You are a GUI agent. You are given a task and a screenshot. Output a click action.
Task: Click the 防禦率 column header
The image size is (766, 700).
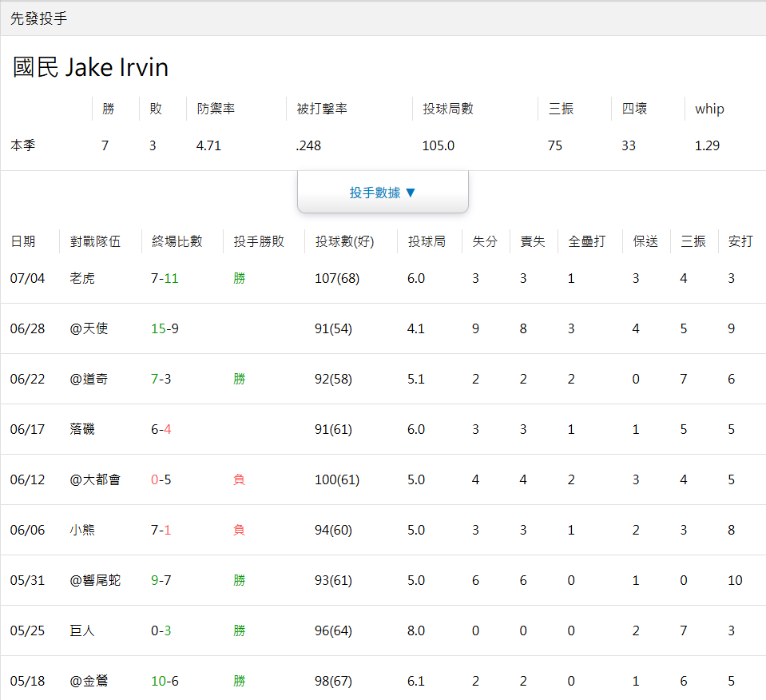click(x=216, y=109)
